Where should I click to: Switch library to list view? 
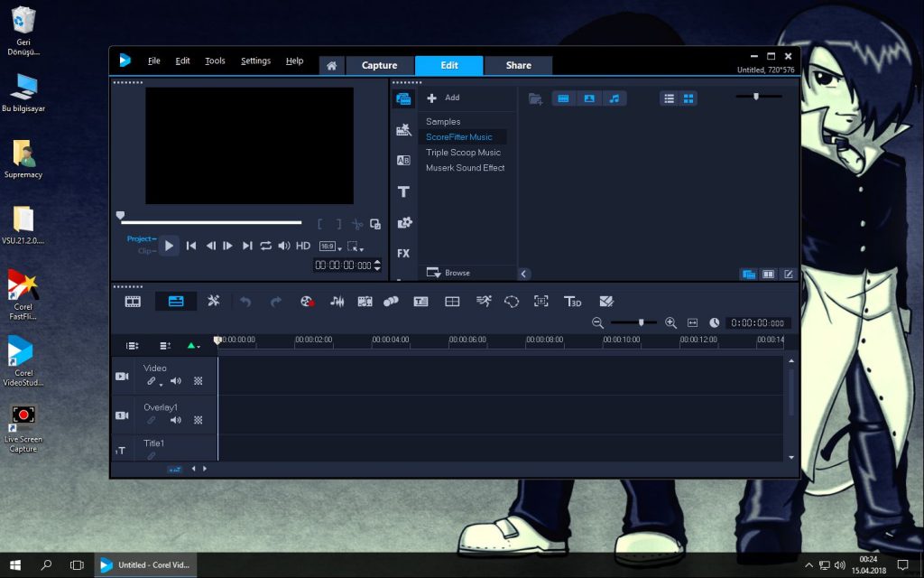669,98
